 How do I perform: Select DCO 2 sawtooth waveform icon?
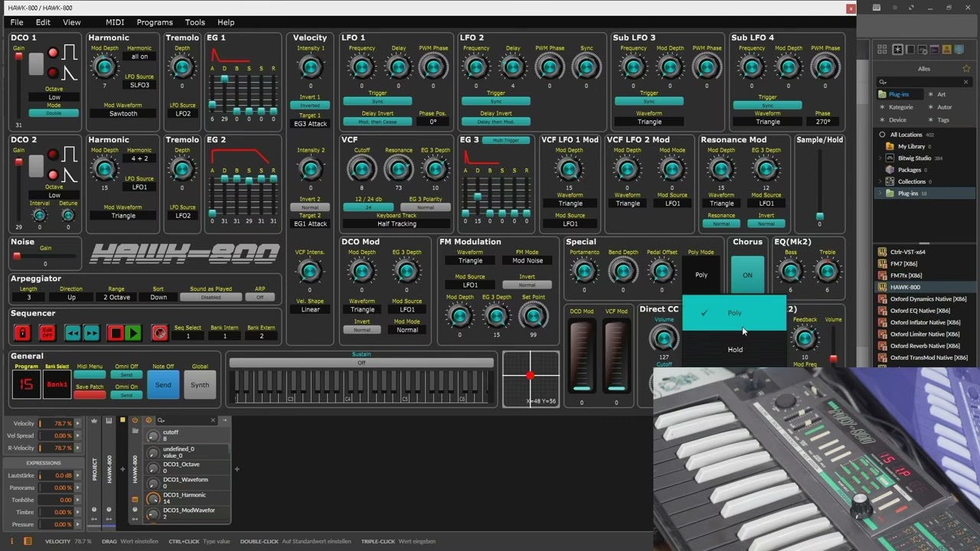tap(70, 175)
